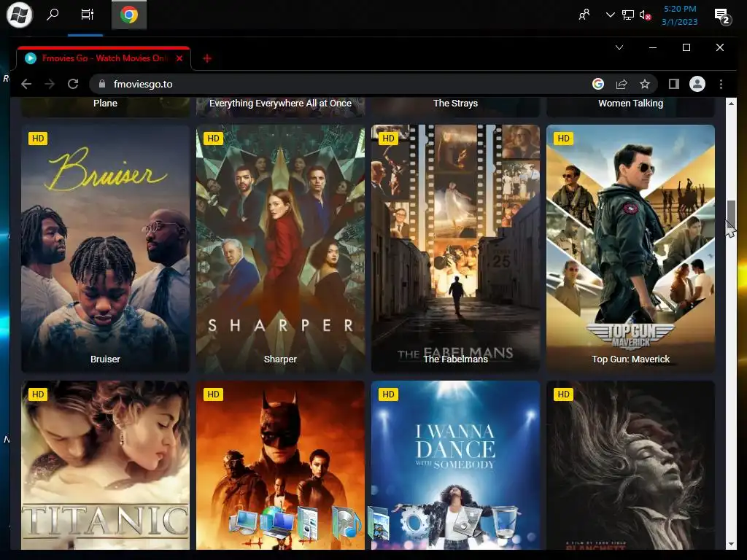Click the scrollbar down arrow
Image resolution: width=747 pixels, height=560 pixels.
pos(731,544)
